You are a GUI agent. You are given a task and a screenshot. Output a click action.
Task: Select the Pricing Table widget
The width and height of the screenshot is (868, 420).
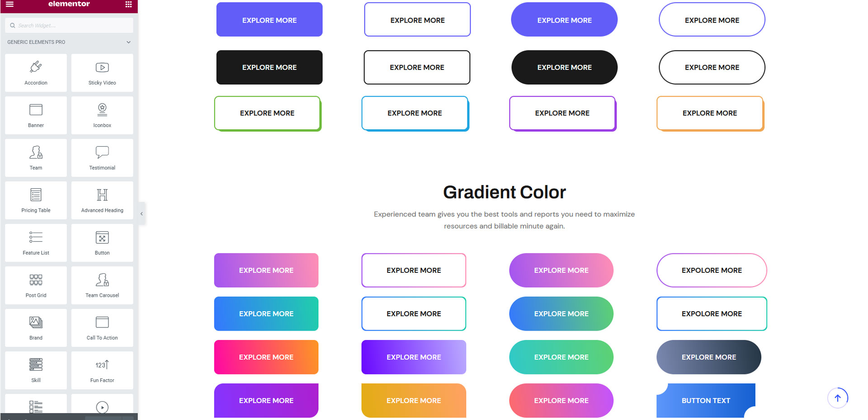click(x=36, y=200)
